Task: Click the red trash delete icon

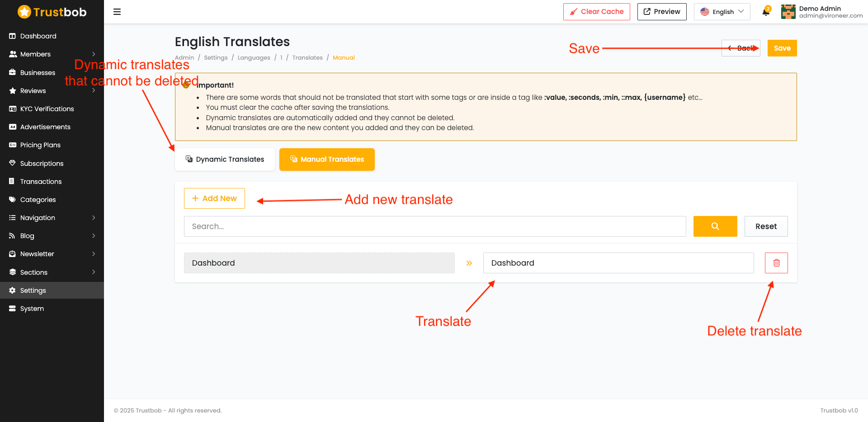Action: (x=776, y=263)
